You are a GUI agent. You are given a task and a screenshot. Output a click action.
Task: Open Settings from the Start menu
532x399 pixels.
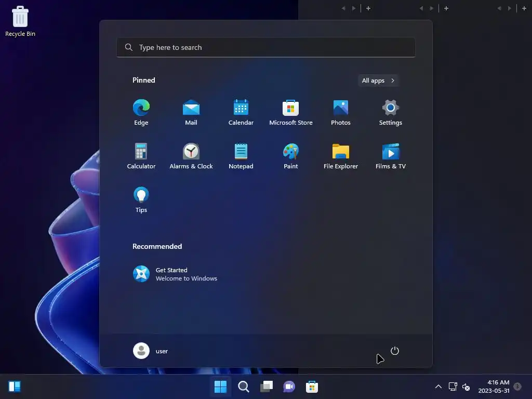click(x=391, y=113)
